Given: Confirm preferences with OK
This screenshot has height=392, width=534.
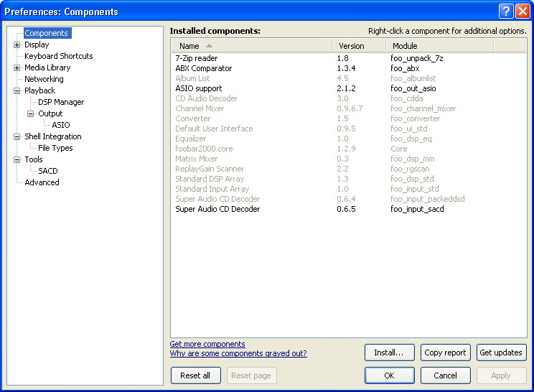Looking at the screenshot, I should [390, 375].
